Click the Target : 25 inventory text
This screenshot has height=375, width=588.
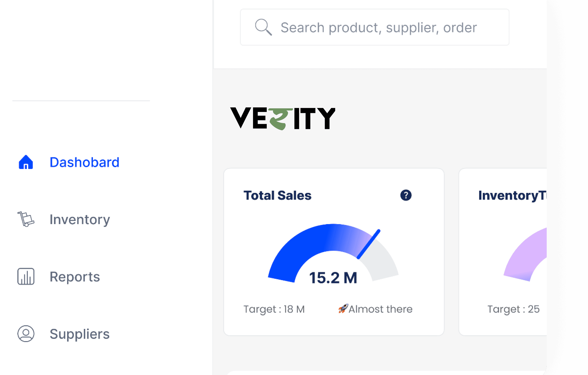(x=513, y=309)
